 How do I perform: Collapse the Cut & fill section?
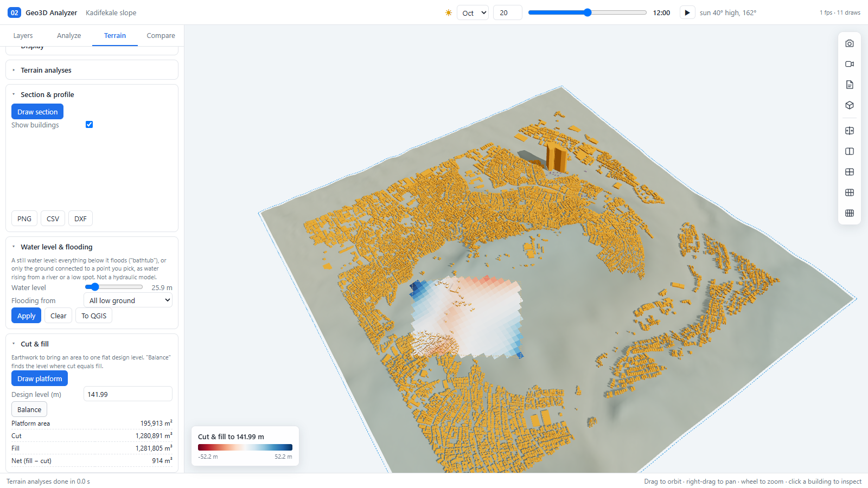(35, 344)
